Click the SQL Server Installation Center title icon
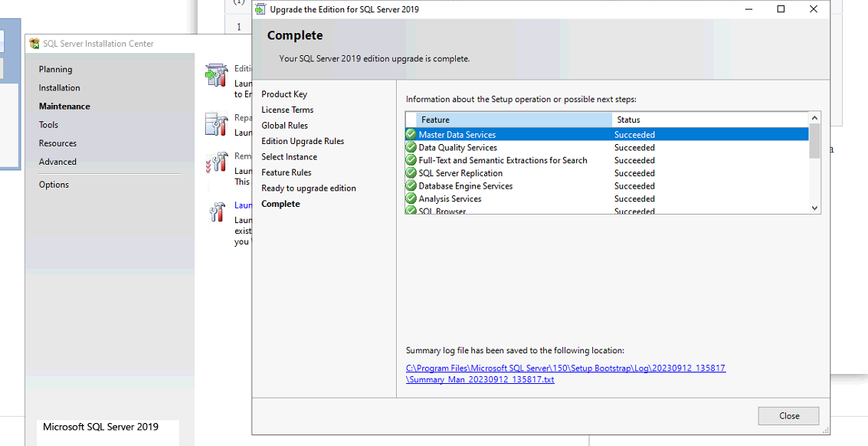The height and width of the screenshot is (446, 868). [34, 44]
